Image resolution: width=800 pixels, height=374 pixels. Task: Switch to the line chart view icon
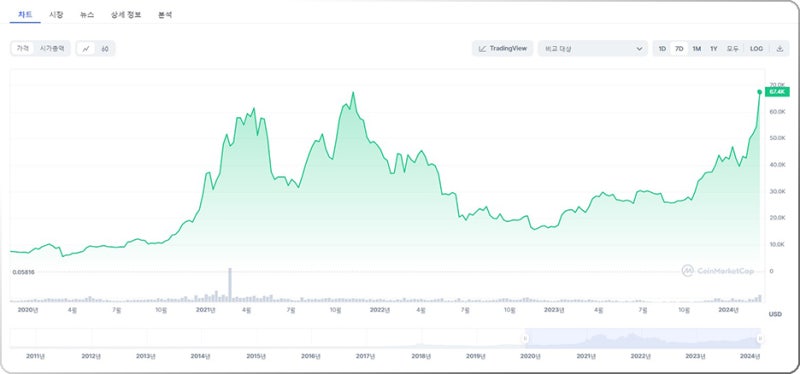click(x=86, y=48)
